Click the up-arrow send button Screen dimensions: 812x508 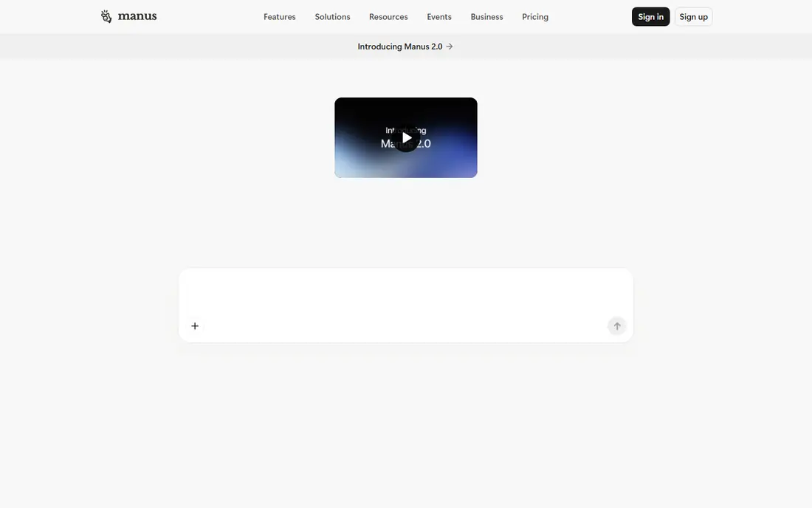617,326
